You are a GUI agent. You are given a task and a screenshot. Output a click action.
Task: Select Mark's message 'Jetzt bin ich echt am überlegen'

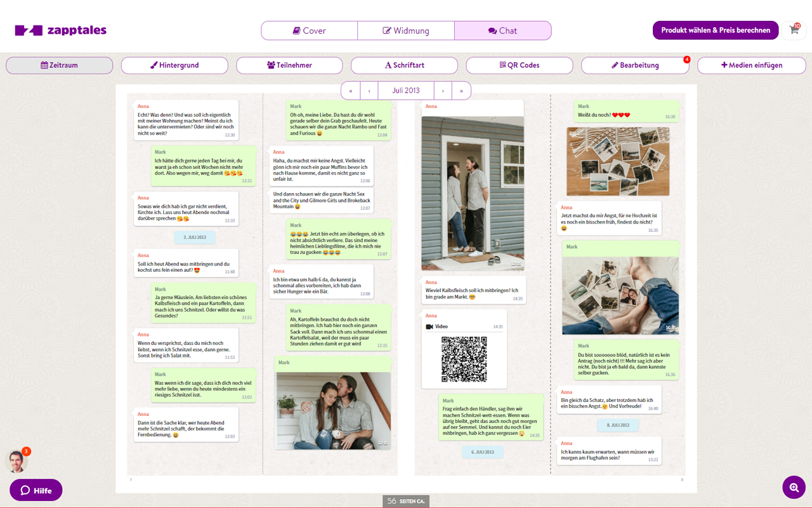coord(339,239)
